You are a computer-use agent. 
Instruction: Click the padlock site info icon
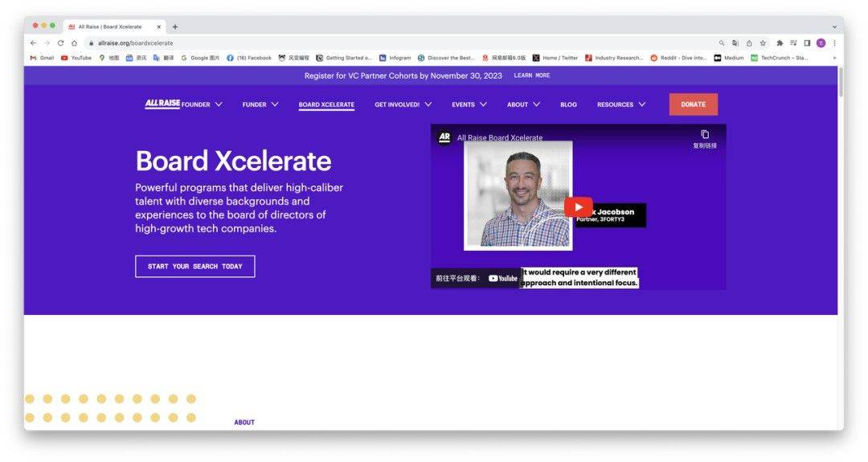(92, 43)
